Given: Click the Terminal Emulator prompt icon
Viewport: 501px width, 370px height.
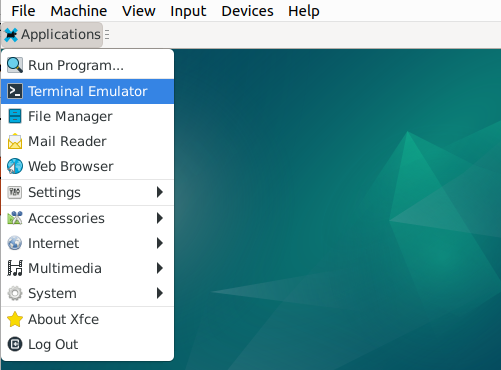Looking at the screenshot, I should [15, 91].
